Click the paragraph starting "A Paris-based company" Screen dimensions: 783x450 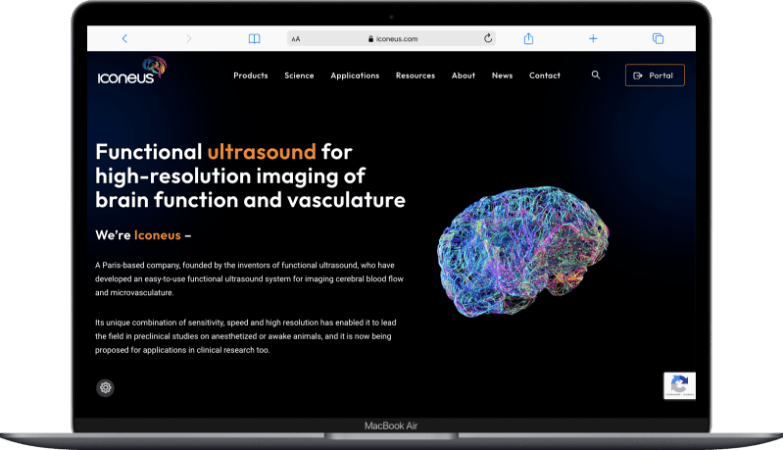tap(249, 279)
